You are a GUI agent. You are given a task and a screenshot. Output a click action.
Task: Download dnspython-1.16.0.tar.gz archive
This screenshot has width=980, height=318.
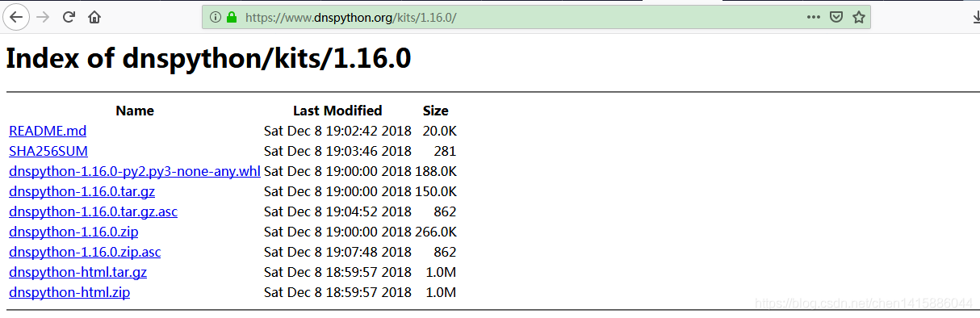tap(82, 191)
